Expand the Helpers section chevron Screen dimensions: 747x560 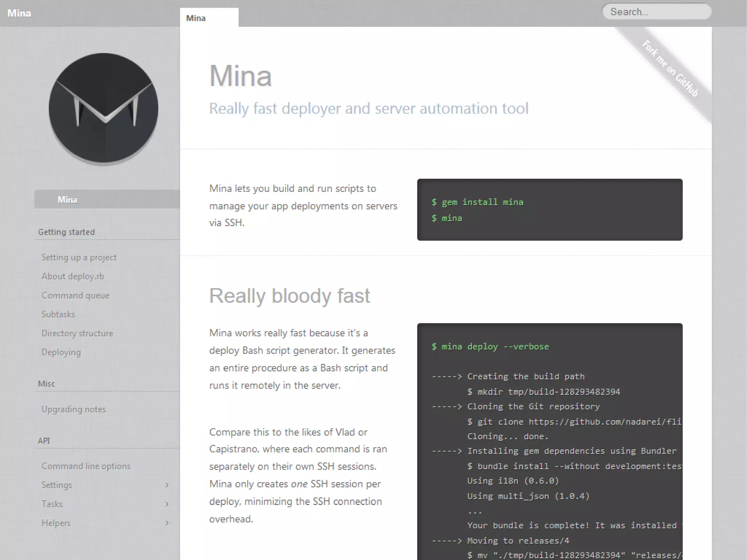click(167, 523)
